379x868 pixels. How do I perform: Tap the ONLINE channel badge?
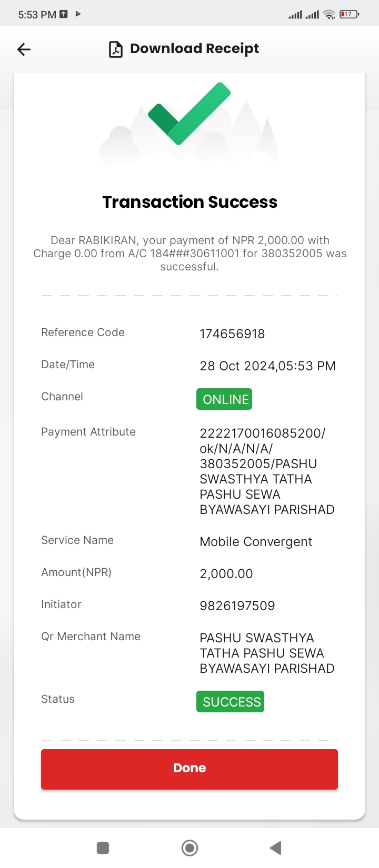[x=224, y=399]
